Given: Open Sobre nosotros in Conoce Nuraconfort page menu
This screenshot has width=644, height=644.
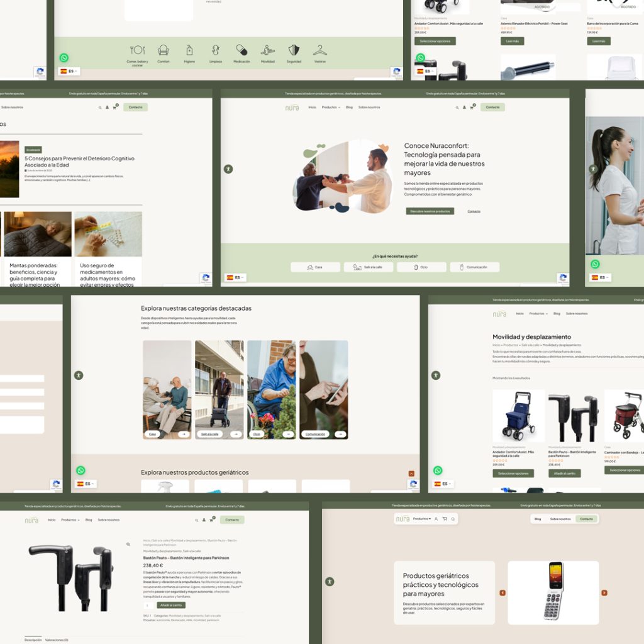Looking at the screenshot, I should tap(369, 107).
